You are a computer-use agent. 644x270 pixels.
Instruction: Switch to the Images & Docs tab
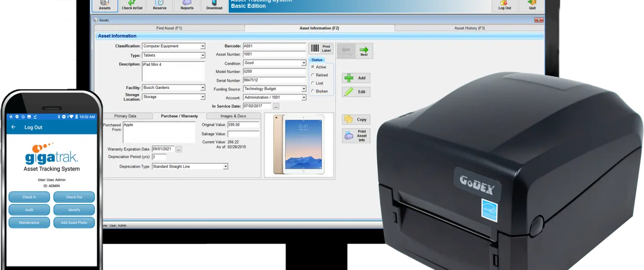[233, 116]
